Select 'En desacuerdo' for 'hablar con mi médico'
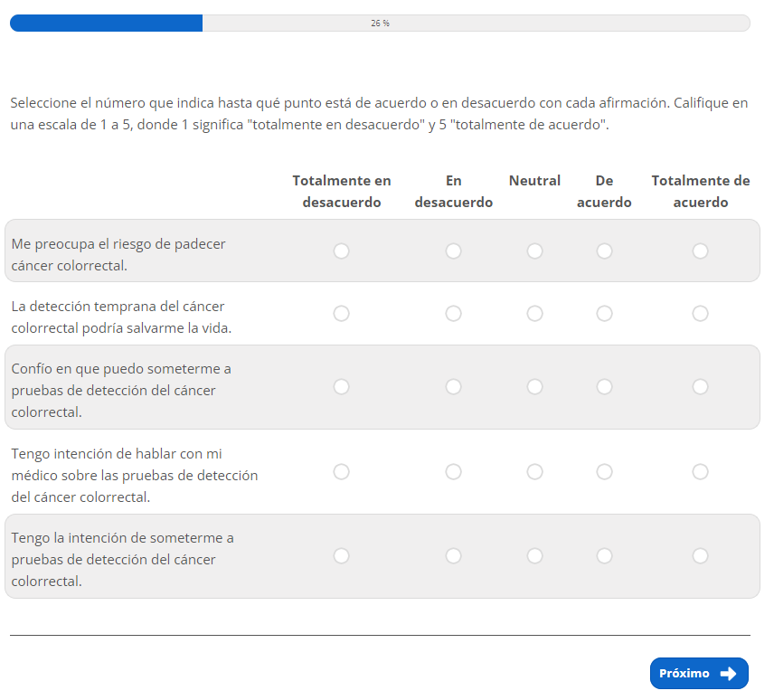The width and height of the screenshot is (774, 700). point(453,472)
